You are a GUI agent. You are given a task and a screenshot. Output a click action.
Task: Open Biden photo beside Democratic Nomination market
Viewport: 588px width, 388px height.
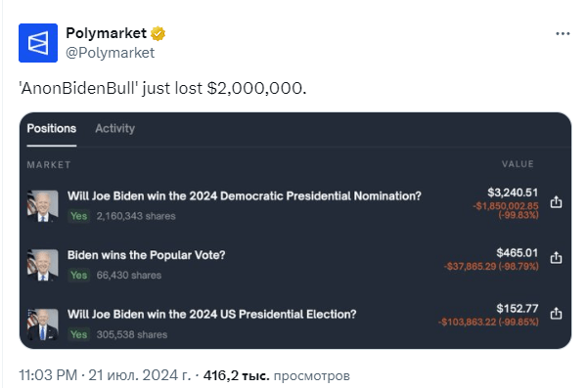pyautogui.click(x=43, y=206)
